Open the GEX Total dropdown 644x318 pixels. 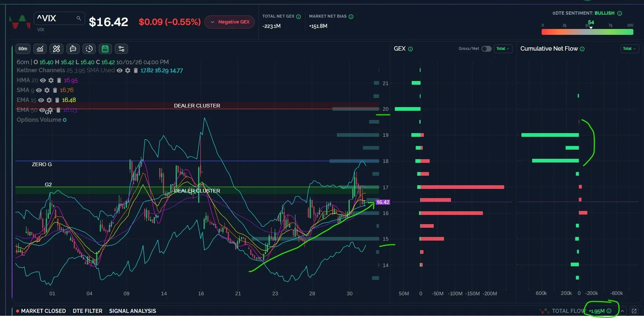point(503,49)
